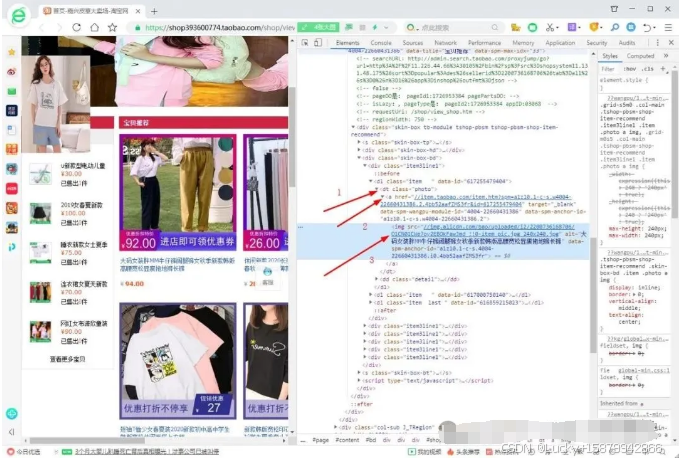The image size is (681, 462).
Task: Click the green circle extension icon
Action: [532, 27]
